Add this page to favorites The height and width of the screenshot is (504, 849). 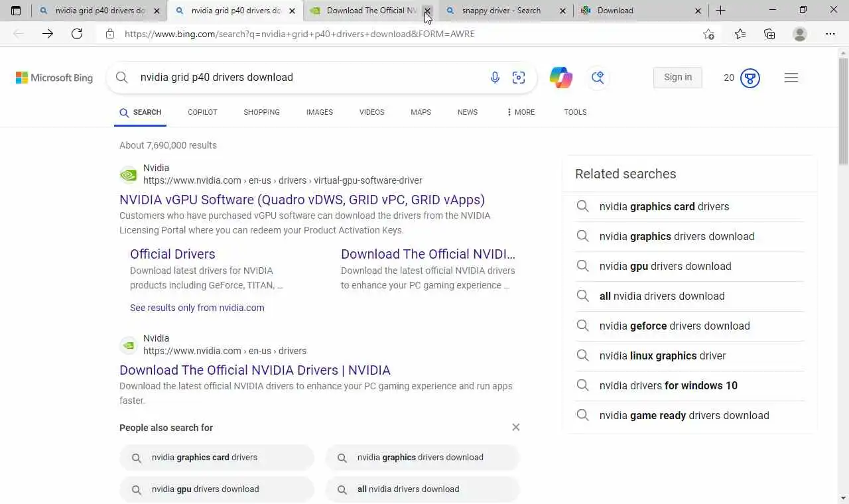point(708,34)
